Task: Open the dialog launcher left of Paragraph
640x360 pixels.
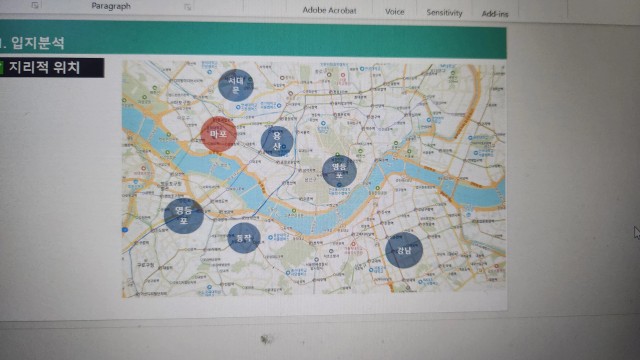Action: [x=35, y=5]
